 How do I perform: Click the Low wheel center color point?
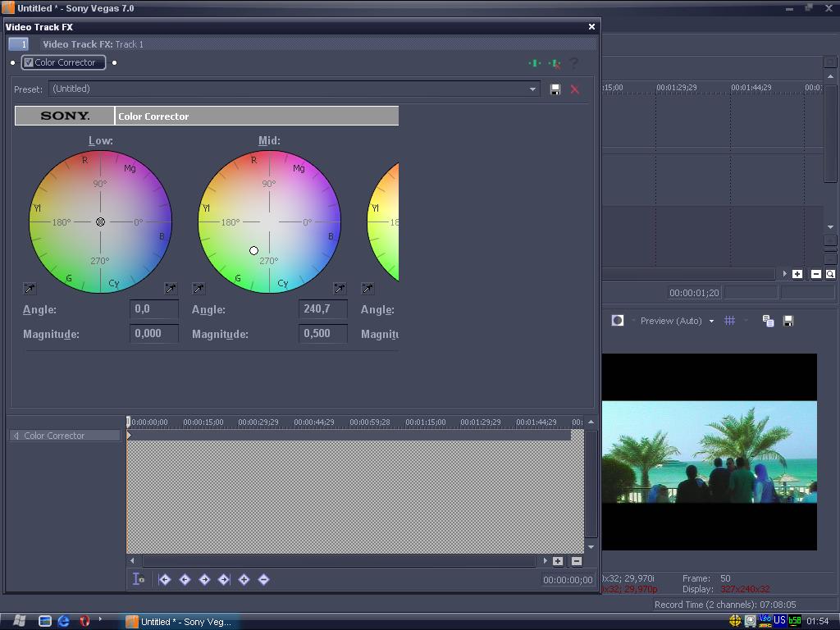(x=100, y=221)
